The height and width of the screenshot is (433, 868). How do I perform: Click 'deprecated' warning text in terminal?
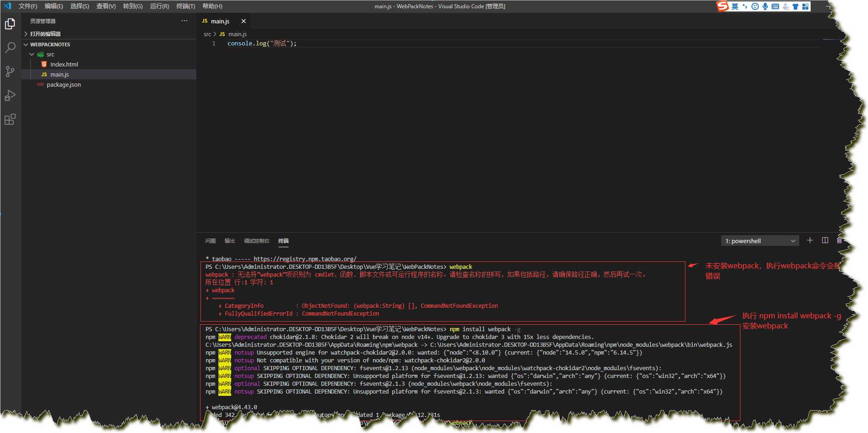[250, 337]
